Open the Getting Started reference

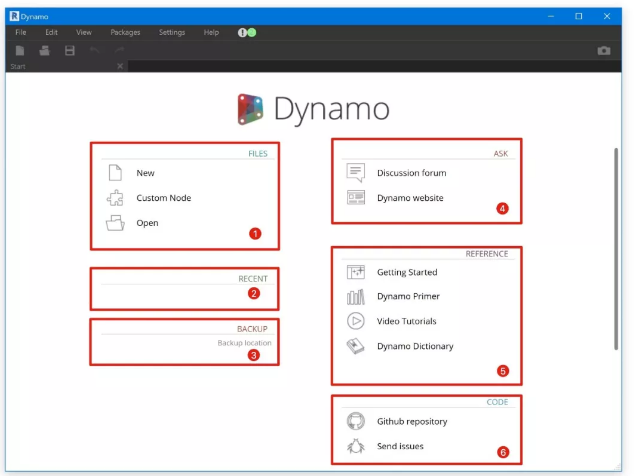(x=407, y=272)
